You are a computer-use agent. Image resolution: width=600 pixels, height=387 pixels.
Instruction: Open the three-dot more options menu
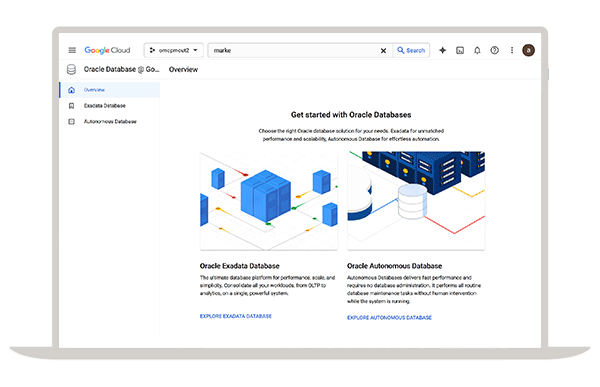(x=512, y=50)
